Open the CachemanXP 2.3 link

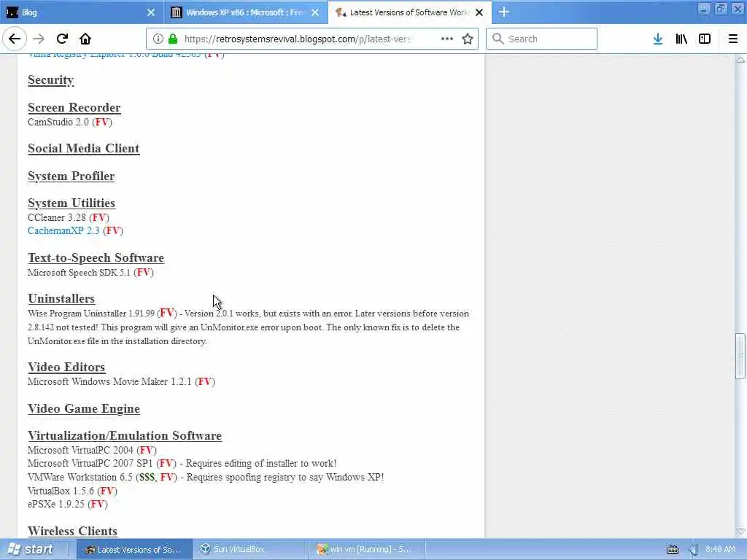(63, 230)
